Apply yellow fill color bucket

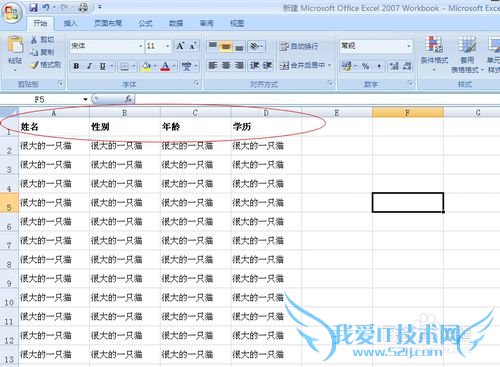pos(146,66)
